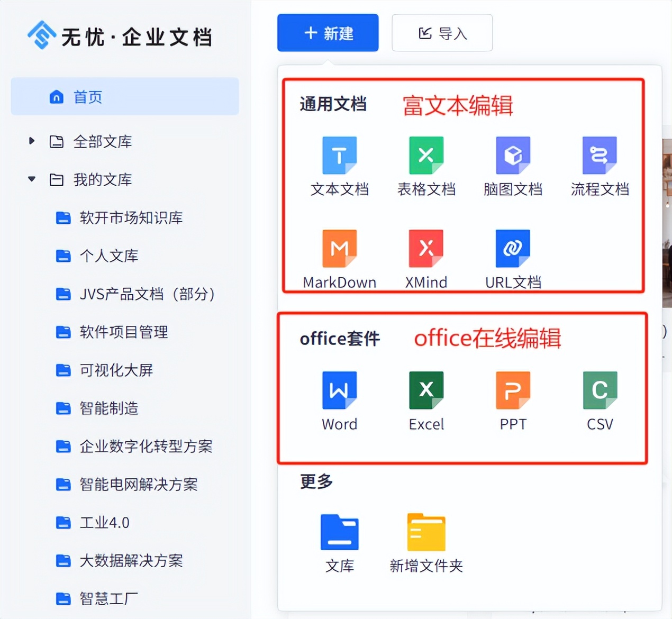Select the 个人文库 library name
Screen dimensions: 672x619
(109, 256)
